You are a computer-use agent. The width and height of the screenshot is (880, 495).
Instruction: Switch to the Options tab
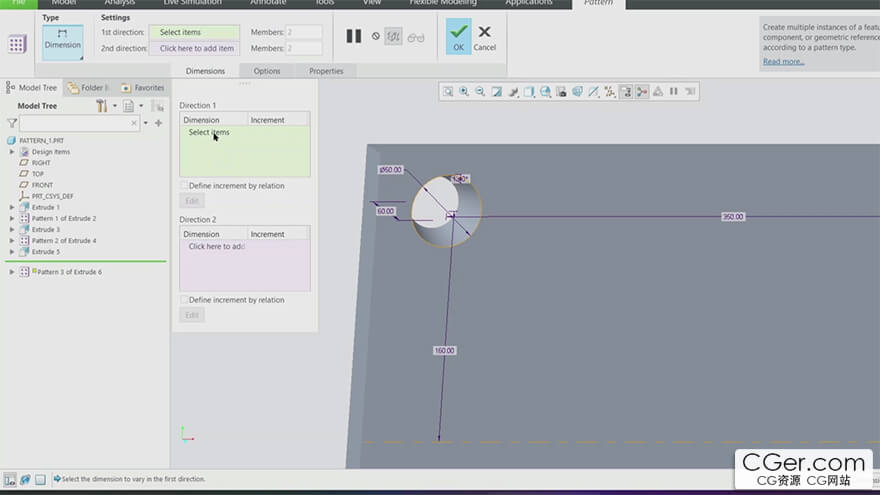tap(267, 71)
